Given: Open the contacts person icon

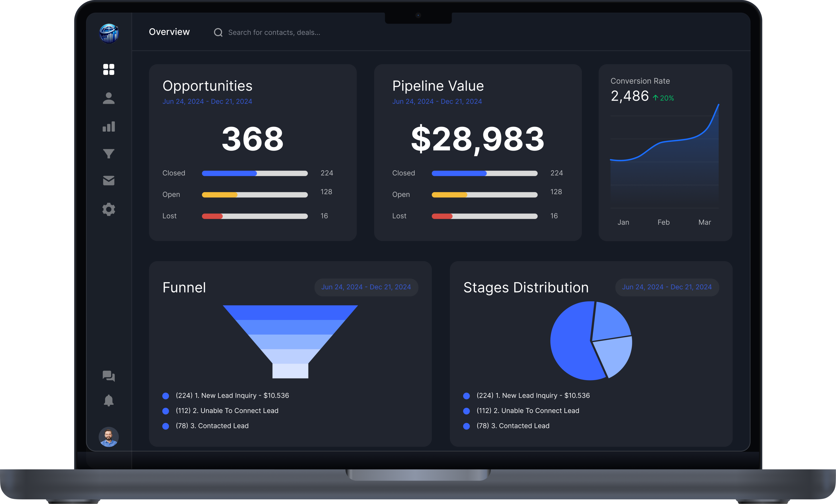Looking at the screenshot, I should click(109, 98).
